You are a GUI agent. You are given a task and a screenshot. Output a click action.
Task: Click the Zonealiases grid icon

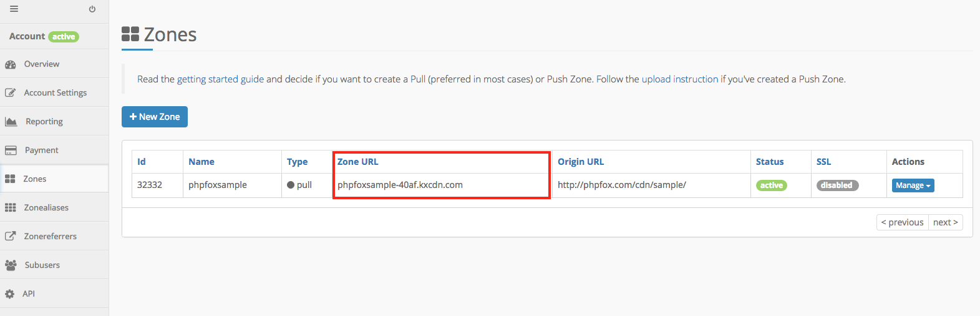[11, 208]
